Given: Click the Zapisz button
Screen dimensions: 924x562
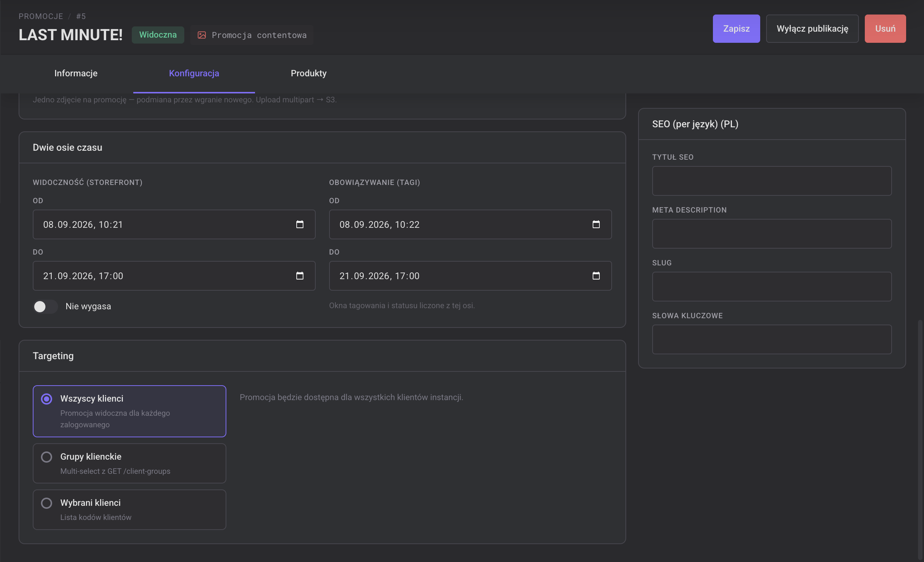Looking at the screenshot, I should (736, 29).
